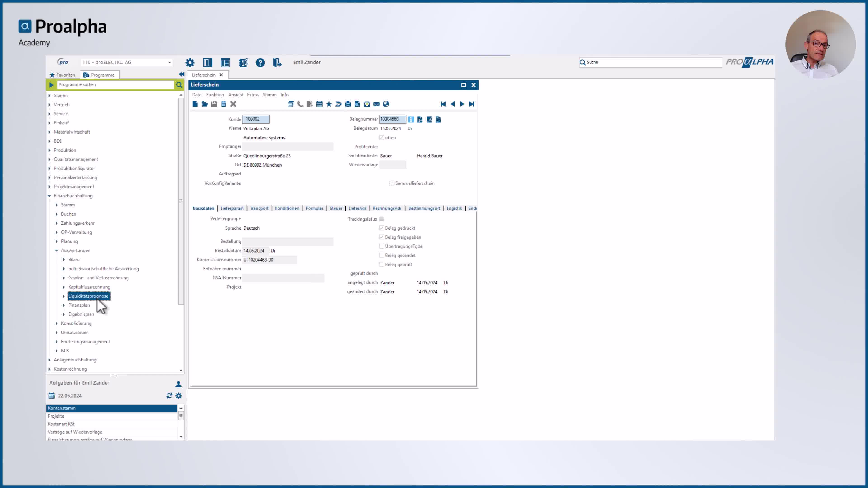Click the user icon in Aufgaben panel

(179, 384)
